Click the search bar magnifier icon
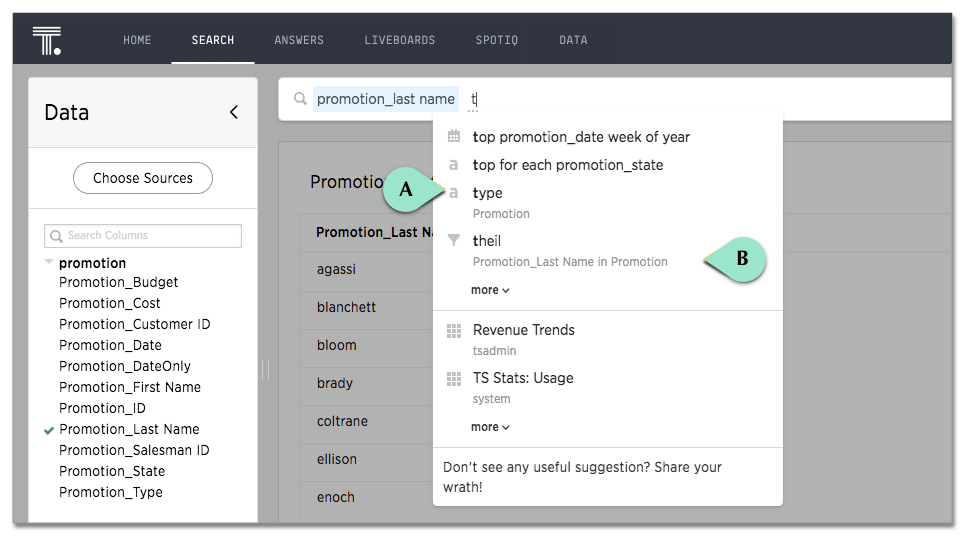Viewport: 965px width, 536px height. pyautogui.click(x=300, y=99)
